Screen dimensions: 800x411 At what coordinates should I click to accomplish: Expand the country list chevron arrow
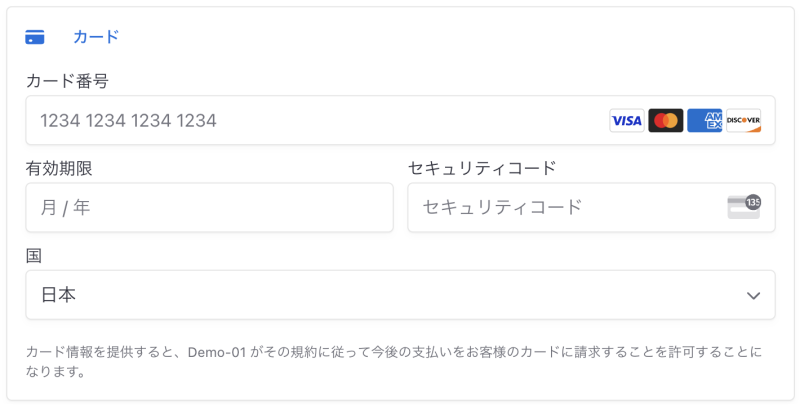click(753, 295)
